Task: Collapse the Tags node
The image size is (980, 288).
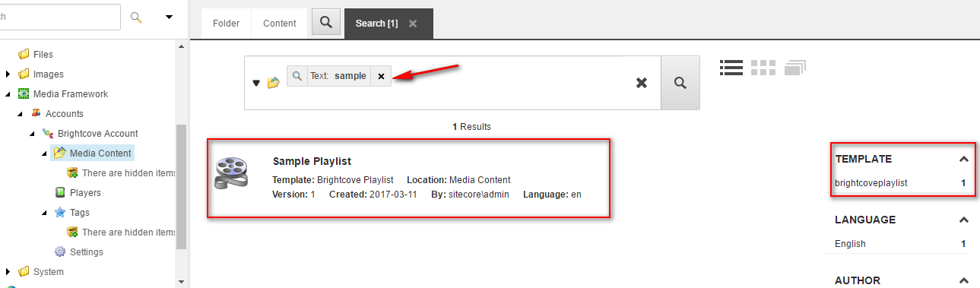Action: pos(45,213)
